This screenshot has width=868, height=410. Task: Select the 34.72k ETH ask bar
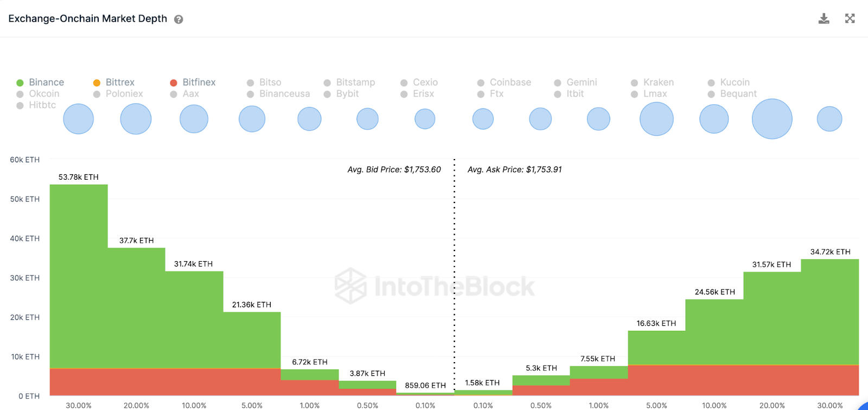coord(830,327)
